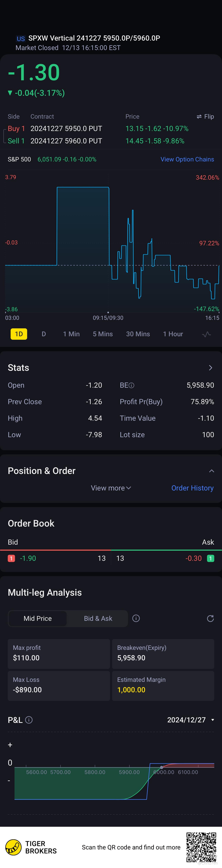Viewport: 222px width, 868px height.
Task: Open View Option Chains link
Action: [x=187, y=159]
